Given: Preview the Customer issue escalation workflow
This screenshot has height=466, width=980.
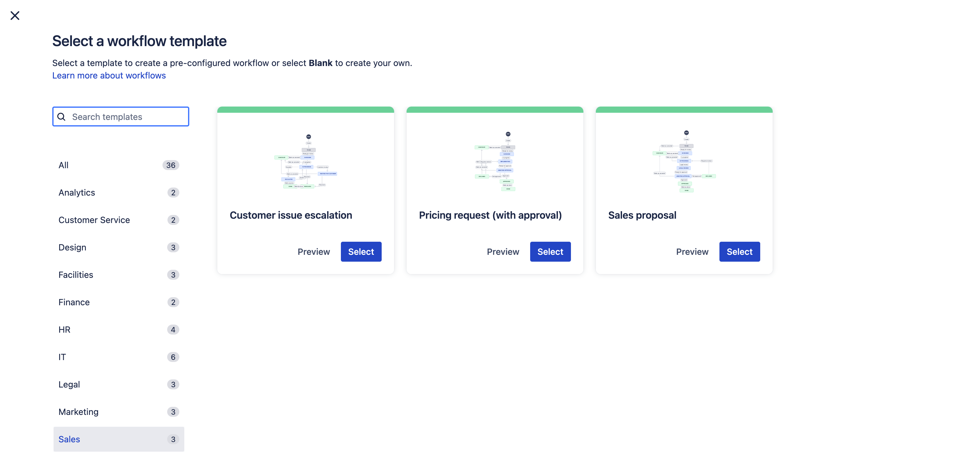Looking at the screenshot, I should [x=313, y=251].
